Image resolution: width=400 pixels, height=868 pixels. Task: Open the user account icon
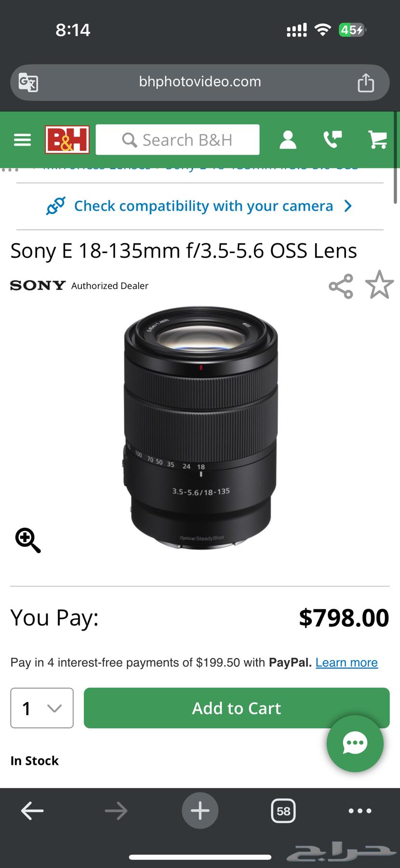[x=288, y=140]
